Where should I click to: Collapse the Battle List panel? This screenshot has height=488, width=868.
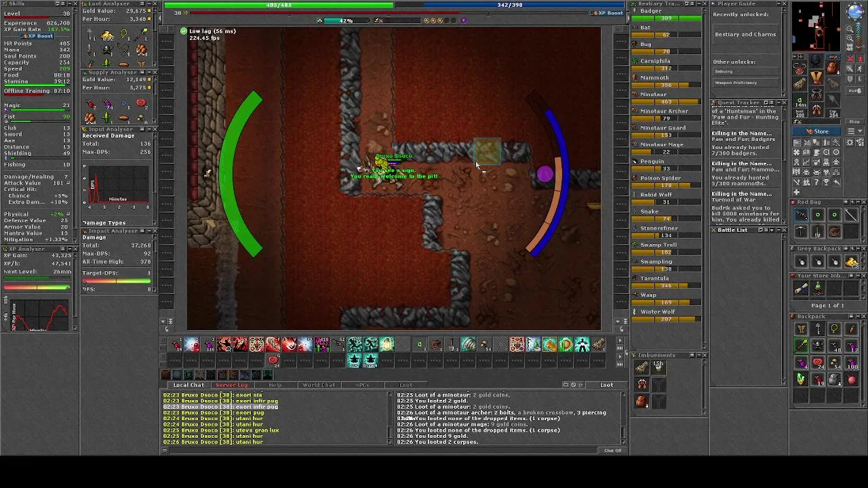[778, 230]
